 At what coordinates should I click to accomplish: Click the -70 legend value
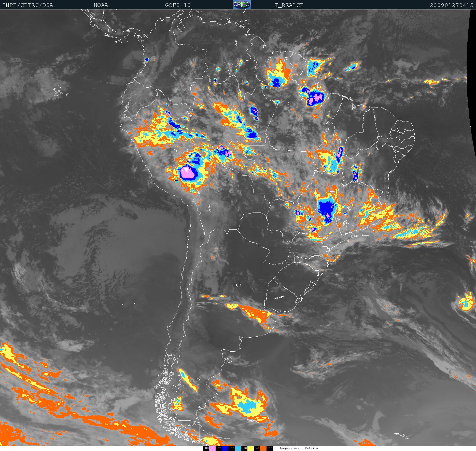click(x=219, y=448)
